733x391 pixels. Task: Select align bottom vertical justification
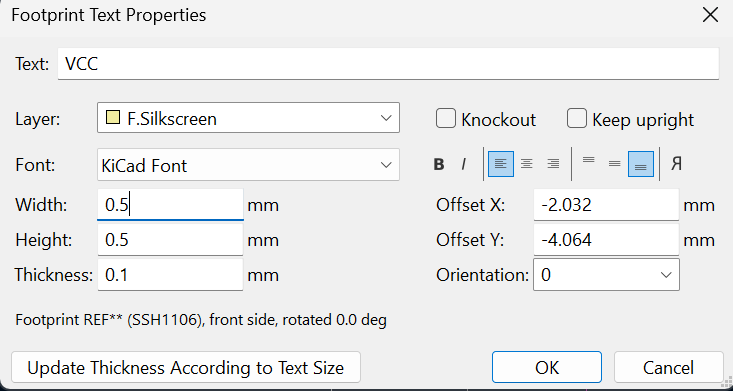(x=641, y=164)
